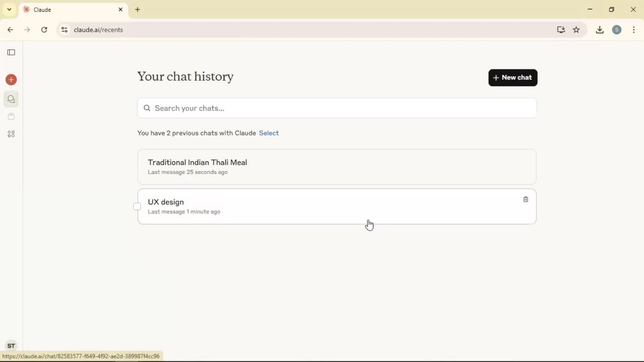Click the New chat button

513,78
